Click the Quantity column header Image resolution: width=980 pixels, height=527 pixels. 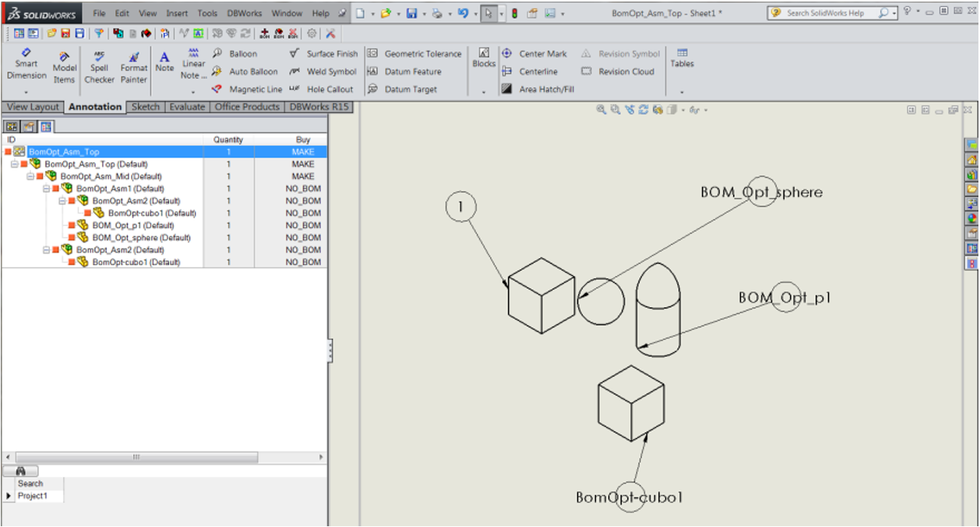pos(228,140)
